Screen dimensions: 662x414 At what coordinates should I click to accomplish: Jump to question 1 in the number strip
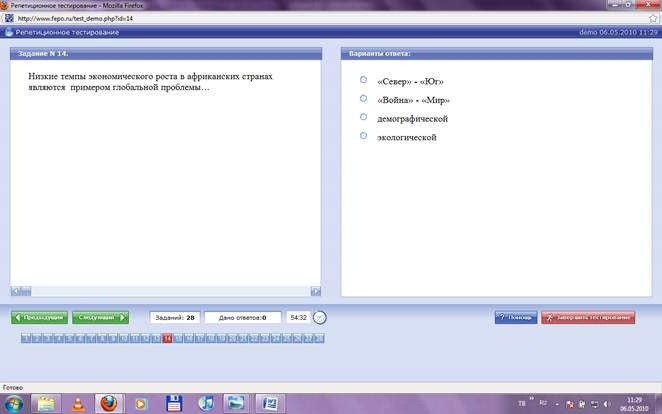click(26, 338)
